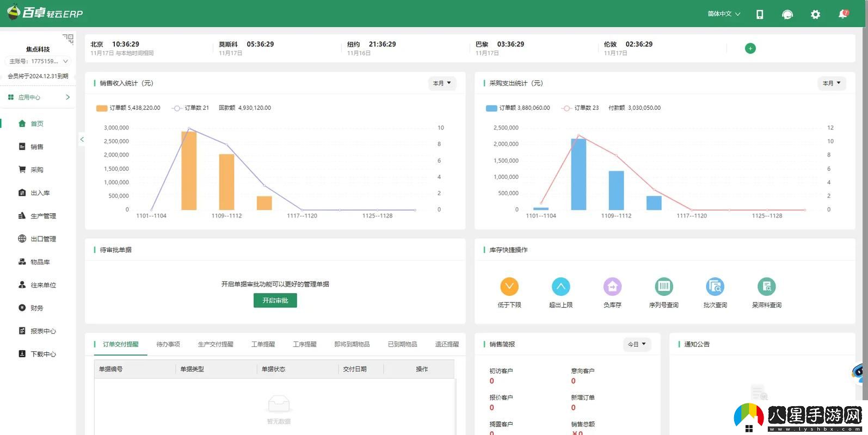Click 交付日期 column header

point(355,369)
